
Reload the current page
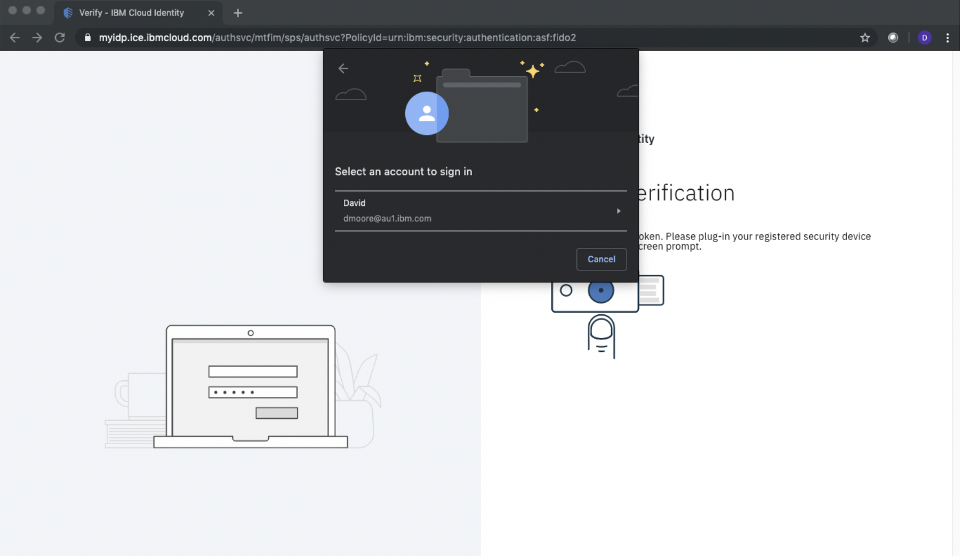tap(60, 38)
